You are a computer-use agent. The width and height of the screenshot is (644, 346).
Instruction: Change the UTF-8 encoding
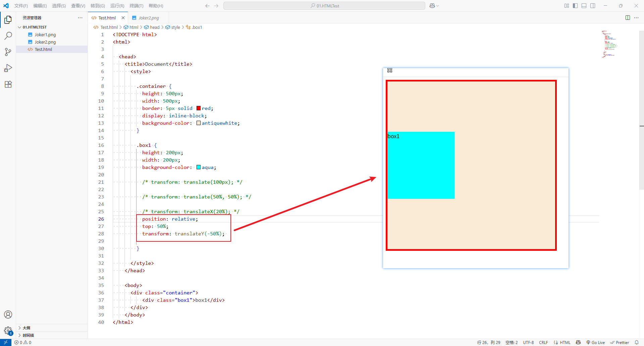pos(528,342)
